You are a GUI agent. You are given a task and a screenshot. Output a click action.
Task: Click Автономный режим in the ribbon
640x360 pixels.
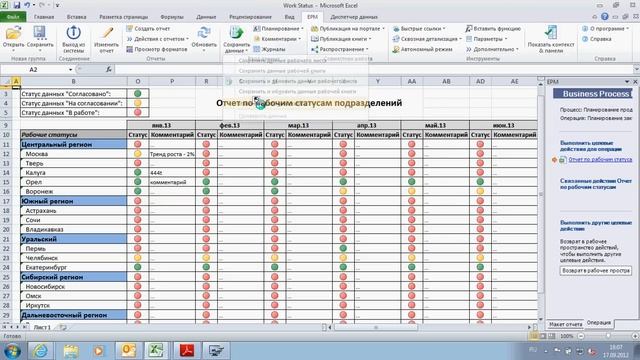coord(422,49)
